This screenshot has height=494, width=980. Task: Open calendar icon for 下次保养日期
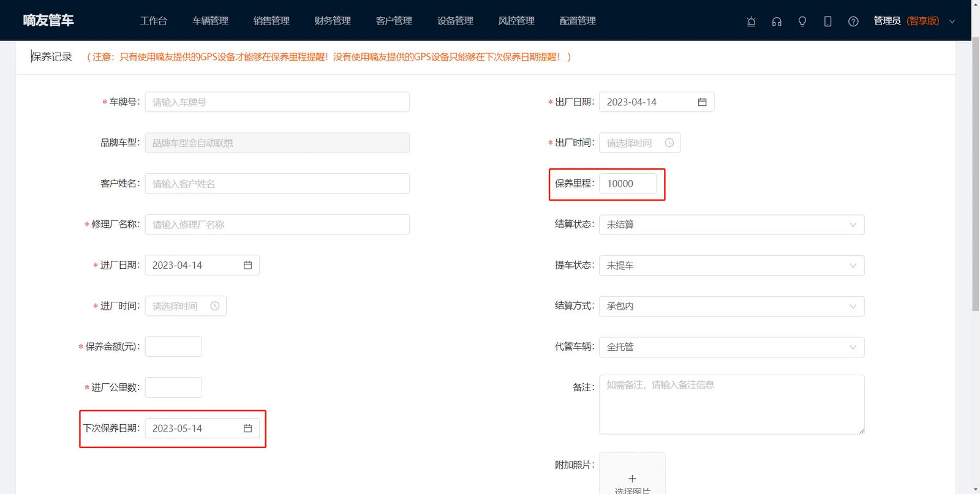click(247, 429)
